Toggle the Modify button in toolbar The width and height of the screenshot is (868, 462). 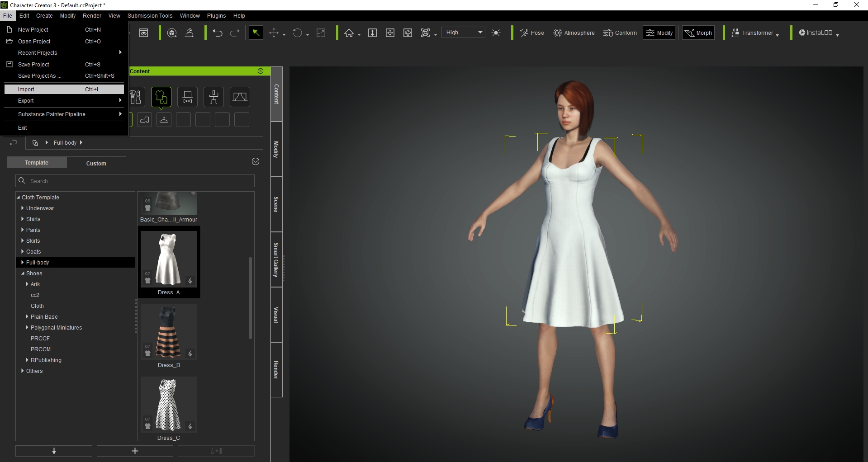pyautogui.click(x=659, y=33)
